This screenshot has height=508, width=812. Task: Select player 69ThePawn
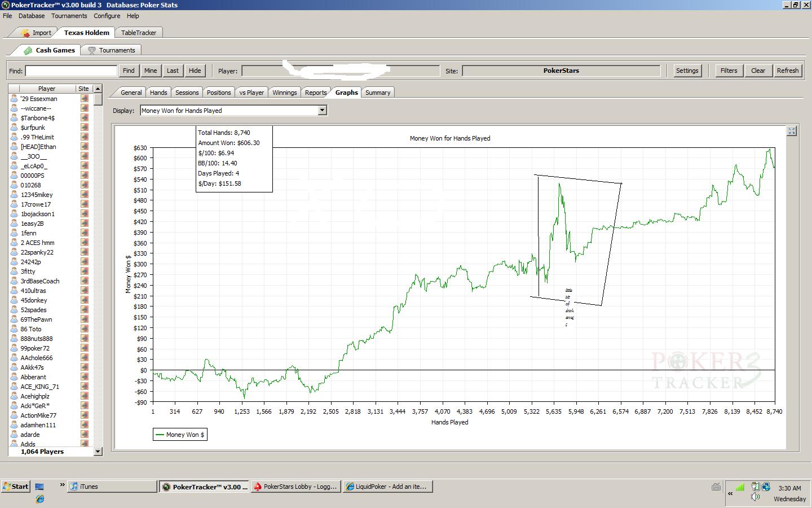coord(37,319)
